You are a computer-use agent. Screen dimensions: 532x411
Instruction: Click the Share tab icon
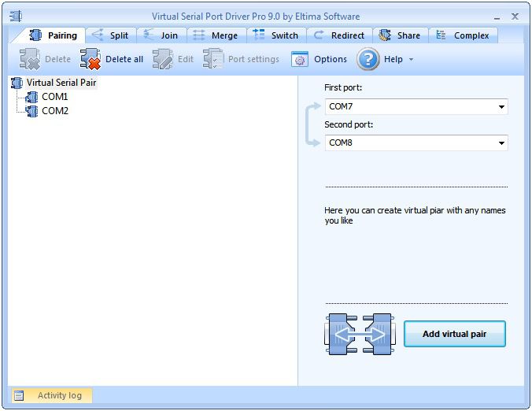click(385, 35)
